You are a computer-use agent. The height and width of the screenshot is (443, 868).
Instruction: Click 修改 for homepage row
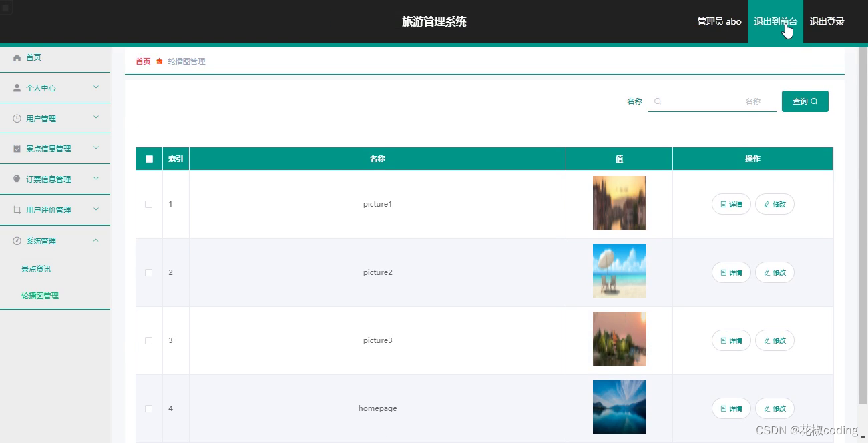[x=775, y=408]
